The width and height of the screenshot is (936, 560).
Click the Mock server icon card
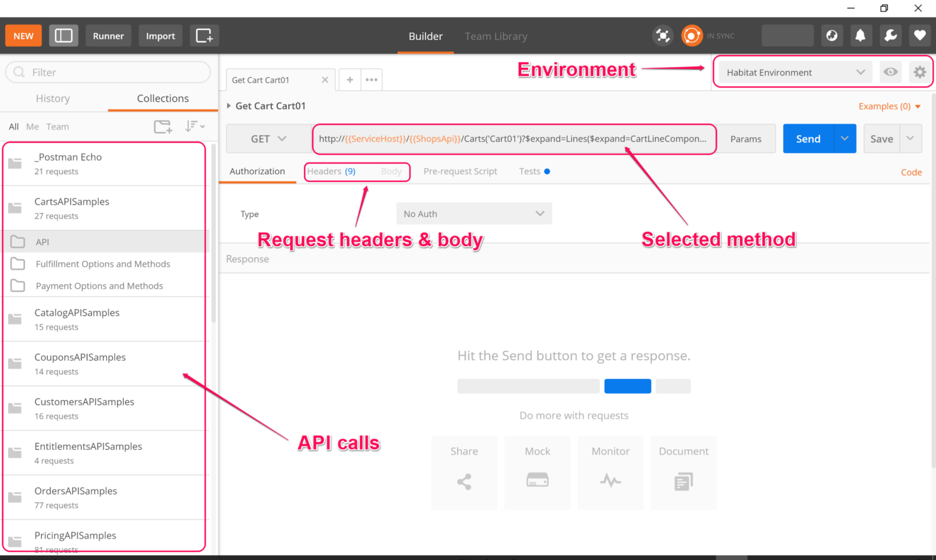[x=537, y=473]
